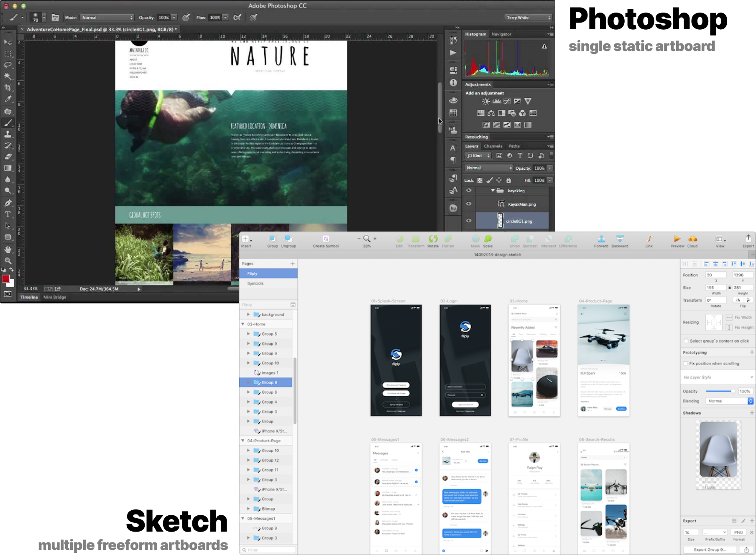Switch to the Channels tab
756x555 pixels.
click(493, 146)
